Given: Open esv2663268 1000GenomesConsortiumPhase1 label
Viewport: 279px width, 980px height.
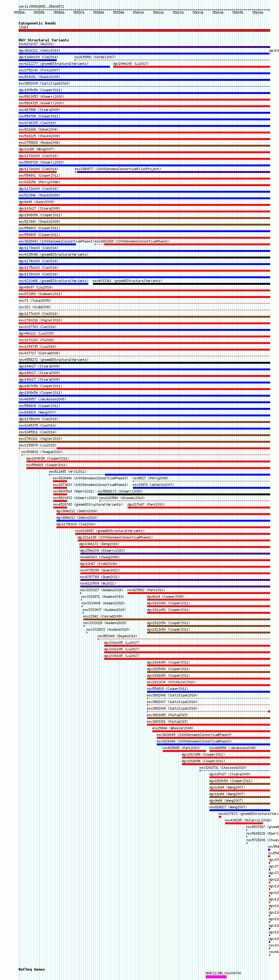Looking at the screenshot, I should point(132,241).
